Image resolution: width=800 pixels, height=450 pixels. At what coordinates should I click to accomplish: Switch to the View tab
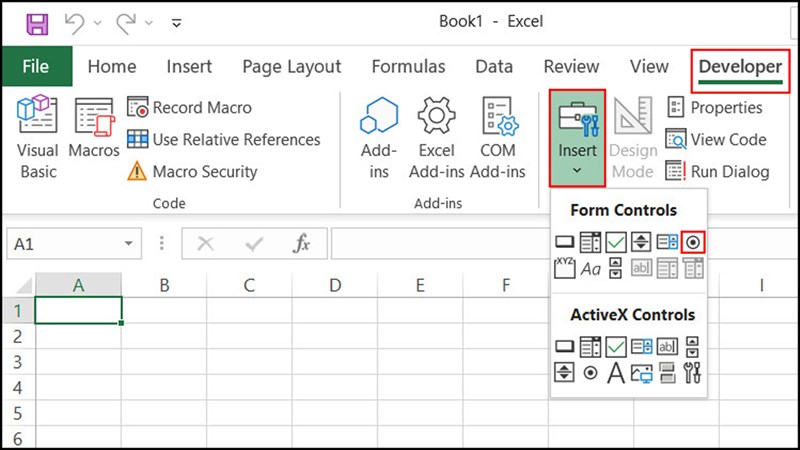pyautogui.click(x=649, y=66)
